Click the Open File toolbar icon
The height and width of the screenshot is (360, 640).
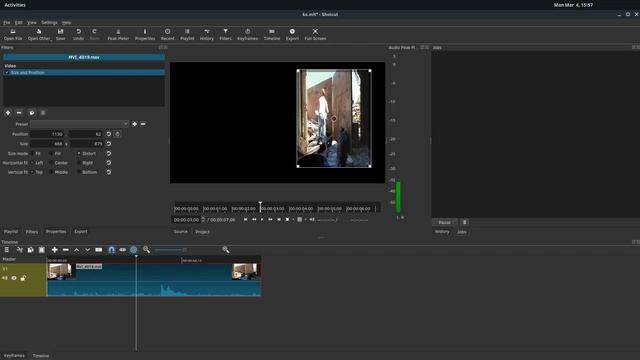tap(13, 34)
